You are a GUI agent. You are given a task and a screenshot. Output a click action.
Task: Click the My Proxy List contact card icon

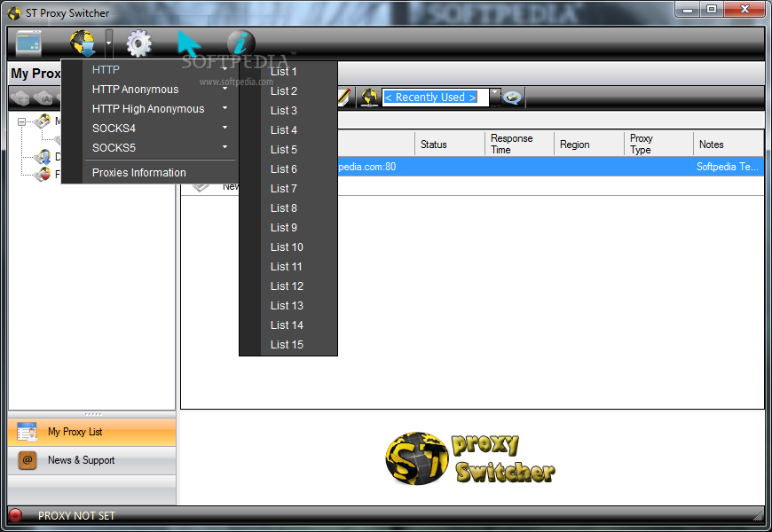pos(28,432)
